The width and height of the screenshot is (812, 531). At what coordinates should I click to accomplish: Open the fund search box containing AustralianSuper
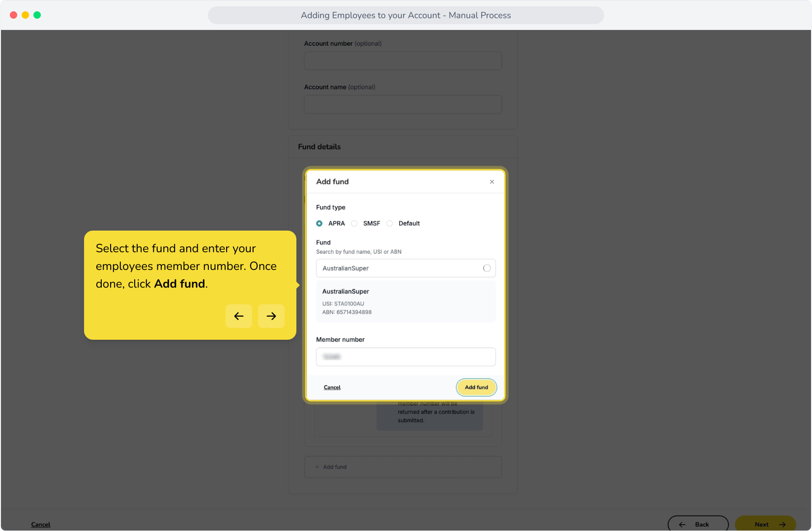pyautogui.click(x=406, y=268)
